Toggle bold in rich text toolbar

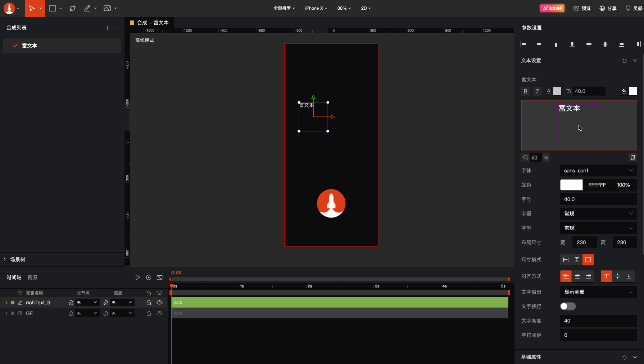(526, 91)
